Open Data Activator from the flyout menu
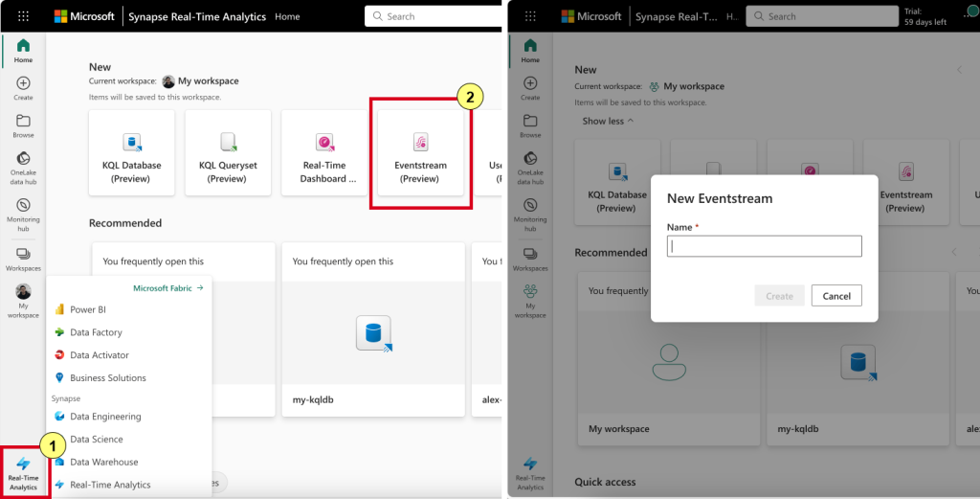Screen dimensions: 980x499 60,355
